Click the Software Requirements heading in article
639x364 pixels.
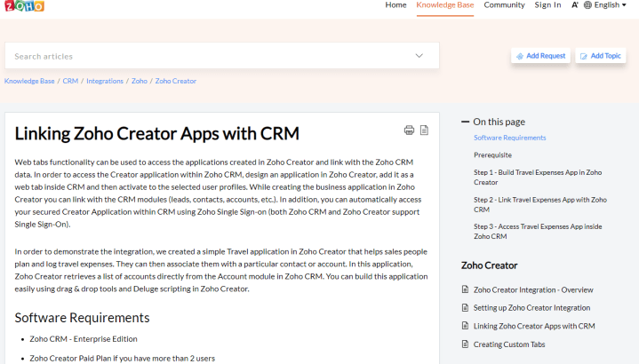(x=82, y=318)
